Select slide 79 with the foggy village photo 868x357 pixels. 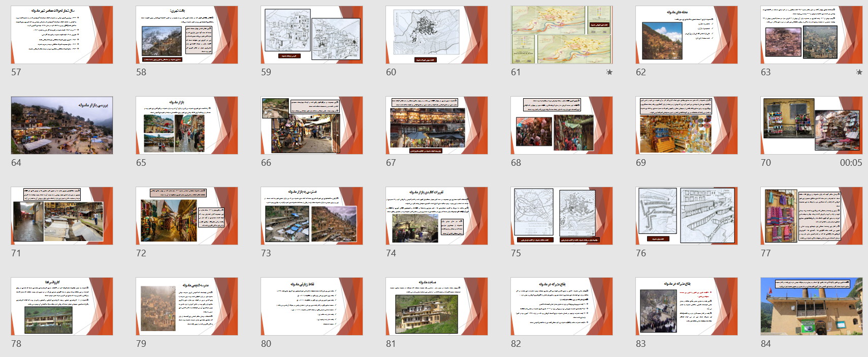coord(187,306)
